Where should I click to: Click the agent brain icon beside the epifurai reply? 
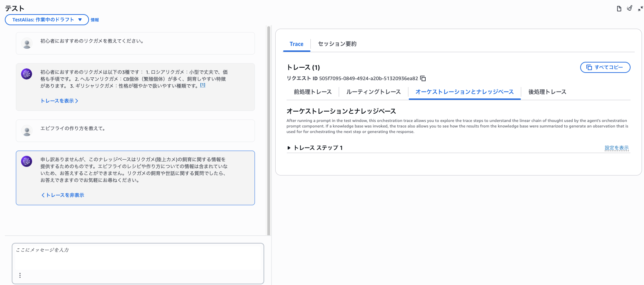27,161
